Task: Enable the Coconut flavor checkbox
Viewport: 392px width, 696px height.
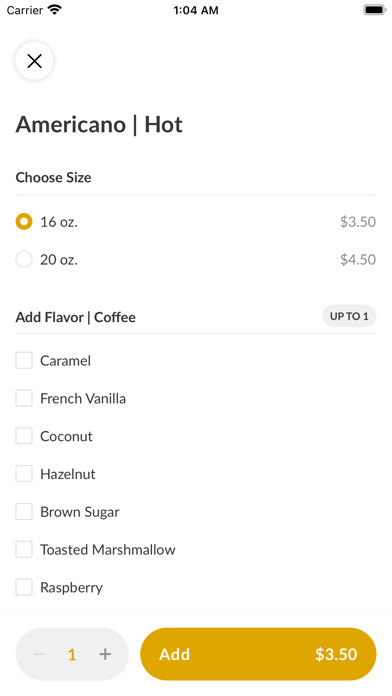Action: (x=24, y=436)
